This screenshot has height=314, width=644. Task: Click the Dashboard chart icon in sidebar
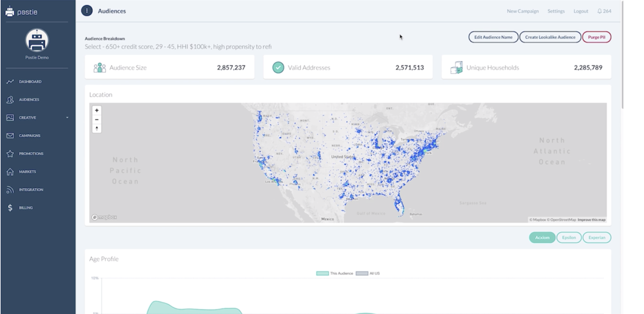pos(10,81)
